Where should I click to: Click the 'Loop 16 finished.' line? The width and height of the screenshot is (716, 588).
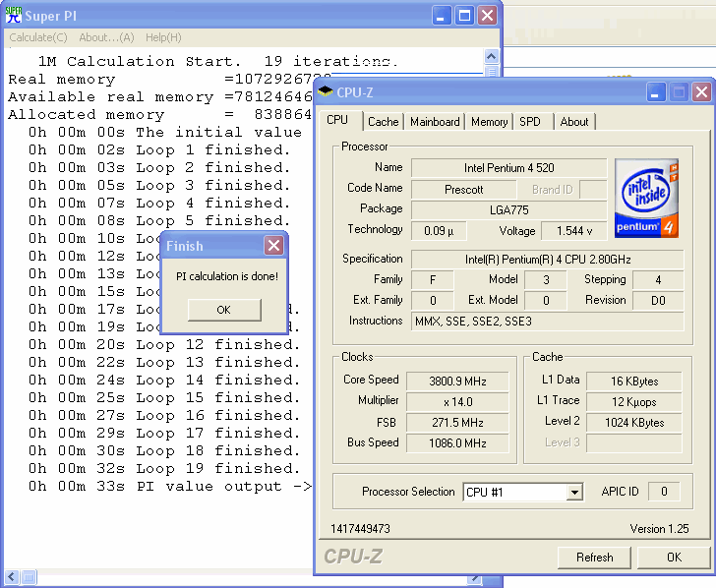pyautogui.click(x=164, y=415)
